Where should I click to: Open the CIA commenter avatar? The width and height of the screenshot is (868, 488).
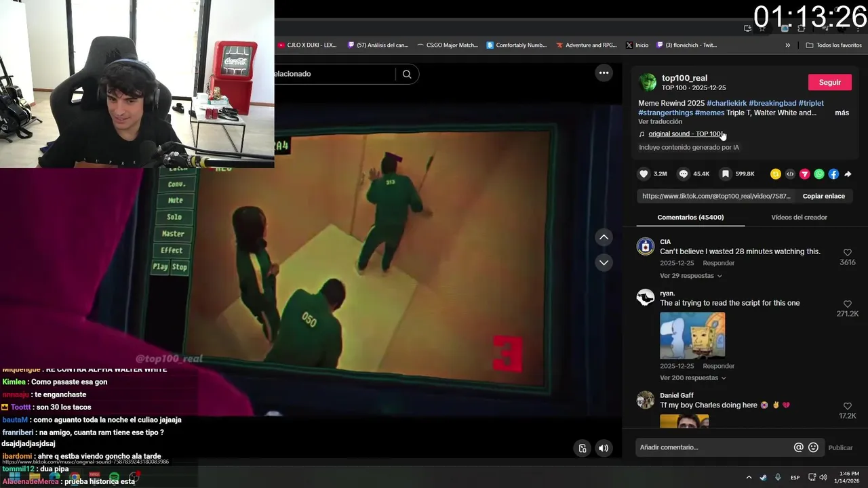[646, 246]
